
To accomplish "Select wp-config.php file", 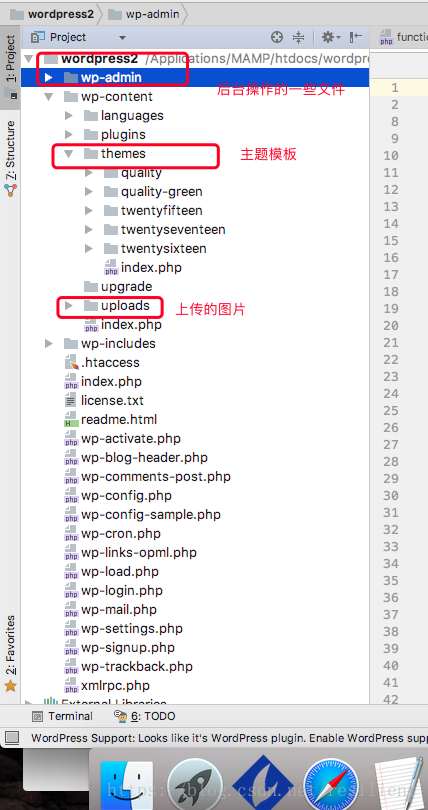I will [x=118, y=495].
